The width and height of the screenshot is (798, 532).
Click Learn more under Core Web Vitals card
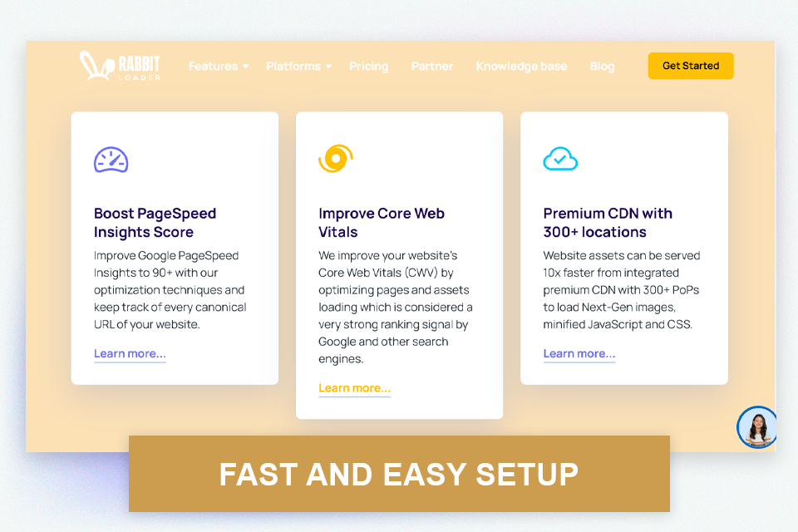coord(354,387)
